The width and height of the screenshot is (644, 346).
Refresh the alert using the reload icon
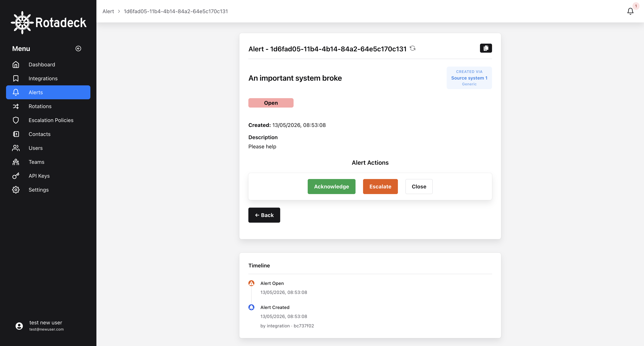413,48
